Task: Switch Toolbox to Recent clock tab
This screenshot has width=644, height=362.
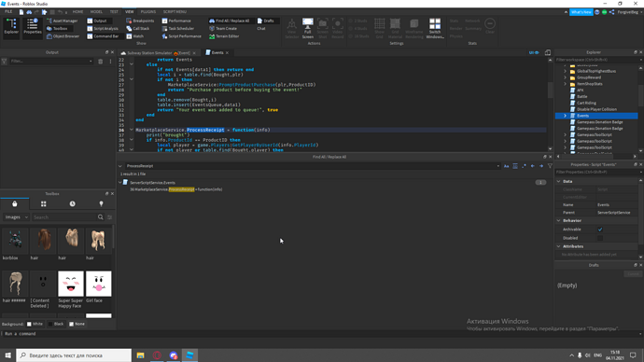Action: 72,203
